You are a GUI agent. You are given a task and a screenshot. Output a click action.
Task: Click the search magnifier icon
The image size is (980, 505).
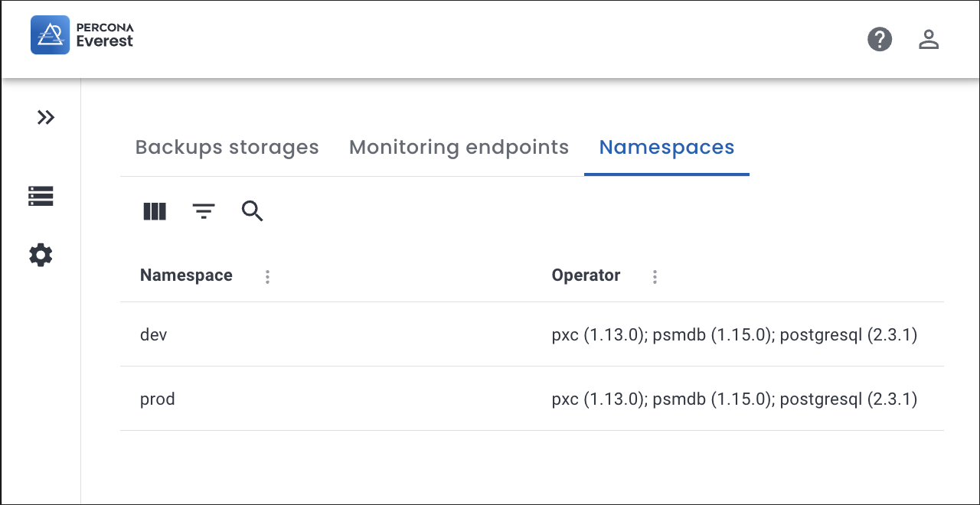(x=253, y=211)
